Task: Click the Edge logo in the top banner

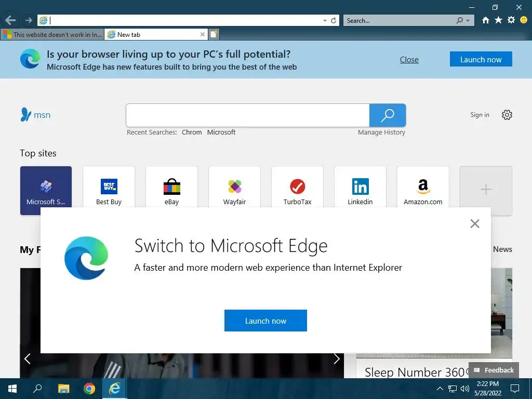Action: (x=30, y=59)
